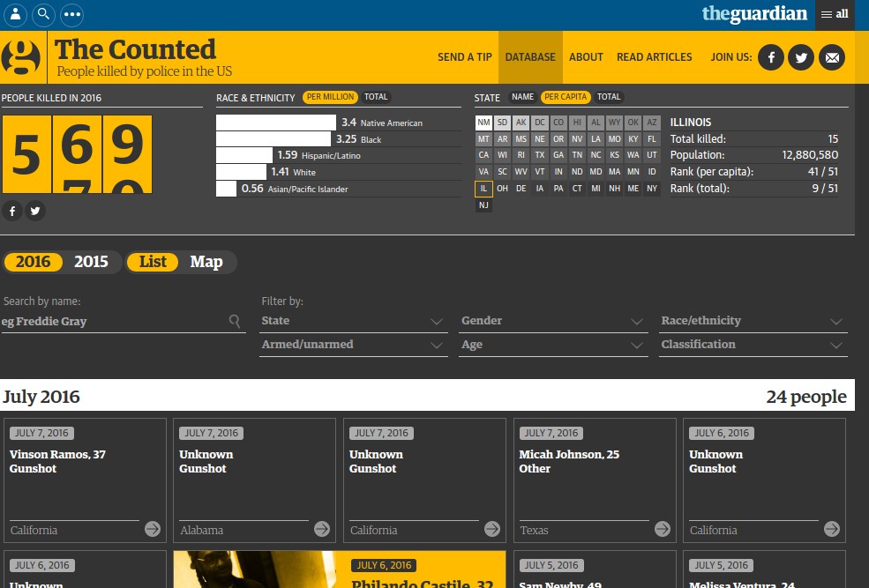Open the Guardian Facebook page icon in header
Image resolution: width=869 pixels, height=588 pixels.
click(770, 57)
